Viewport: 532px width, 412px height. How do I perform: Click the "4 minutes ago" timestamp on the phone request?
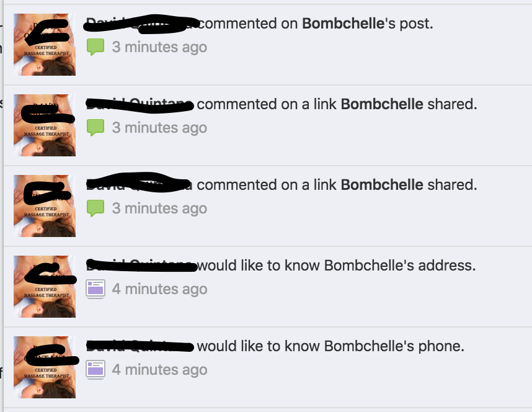click(x=159, y=370)
